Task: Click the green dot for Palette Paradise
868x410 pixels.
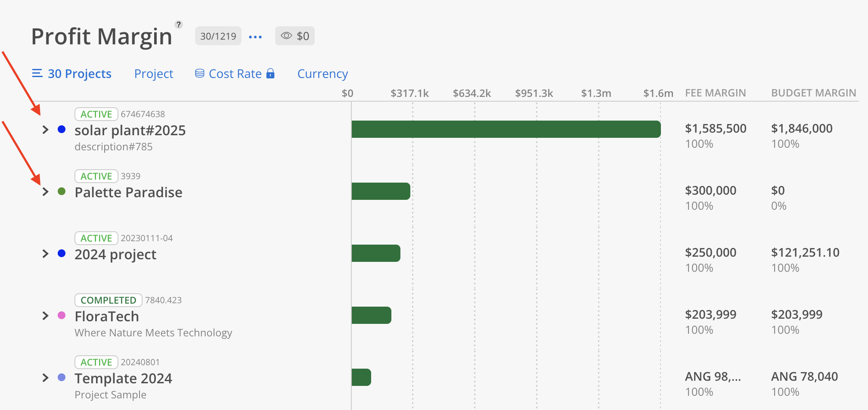Action: (62, 191)
